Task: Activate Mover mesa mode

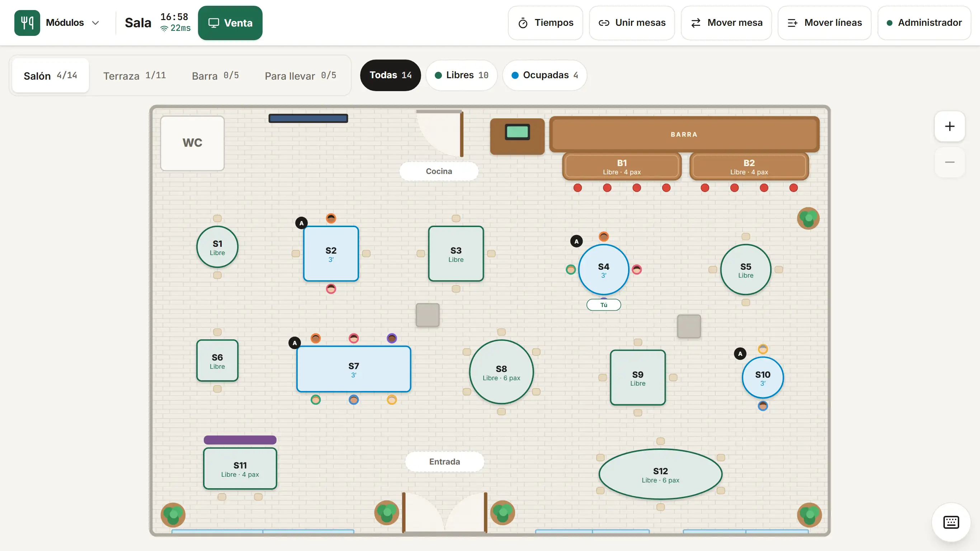Action: tap(726, 23)
